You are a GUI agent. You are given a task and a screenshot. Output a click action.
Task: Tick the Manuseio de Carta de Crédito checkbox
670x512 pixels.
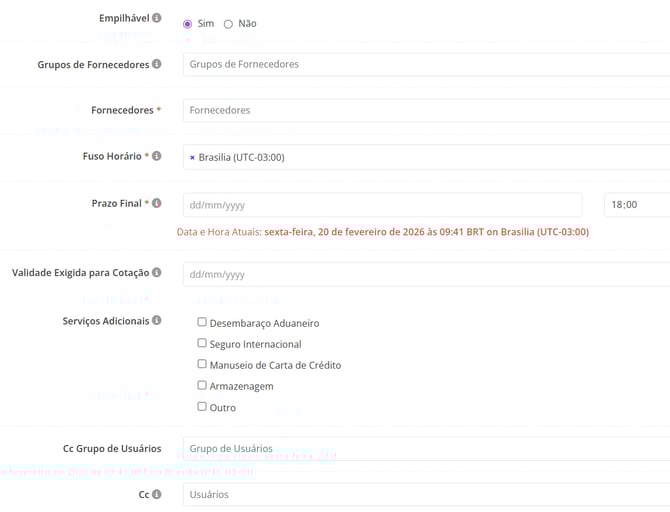point(202,364)
